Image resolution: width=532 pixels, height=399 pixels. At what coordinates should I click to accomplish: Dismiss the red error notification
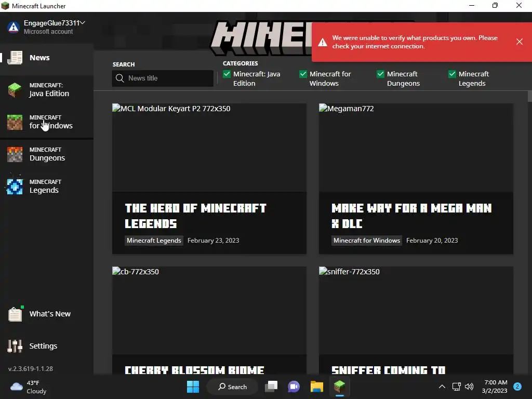(x=520, y=42)
